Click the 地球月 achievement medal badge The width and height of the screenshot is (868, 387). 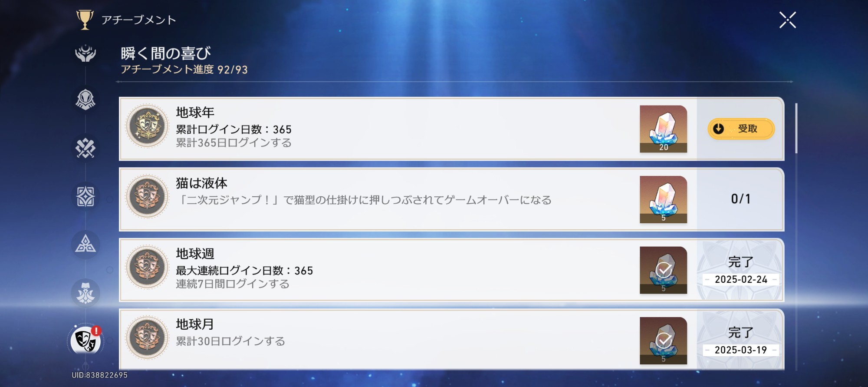(x=147, y=338)
